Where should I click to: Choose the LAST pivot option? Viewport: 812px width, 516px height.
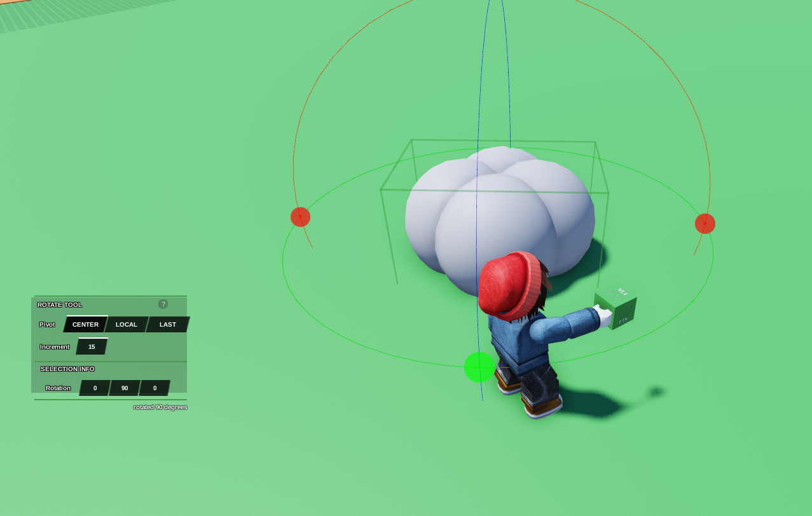coord(168,325)
